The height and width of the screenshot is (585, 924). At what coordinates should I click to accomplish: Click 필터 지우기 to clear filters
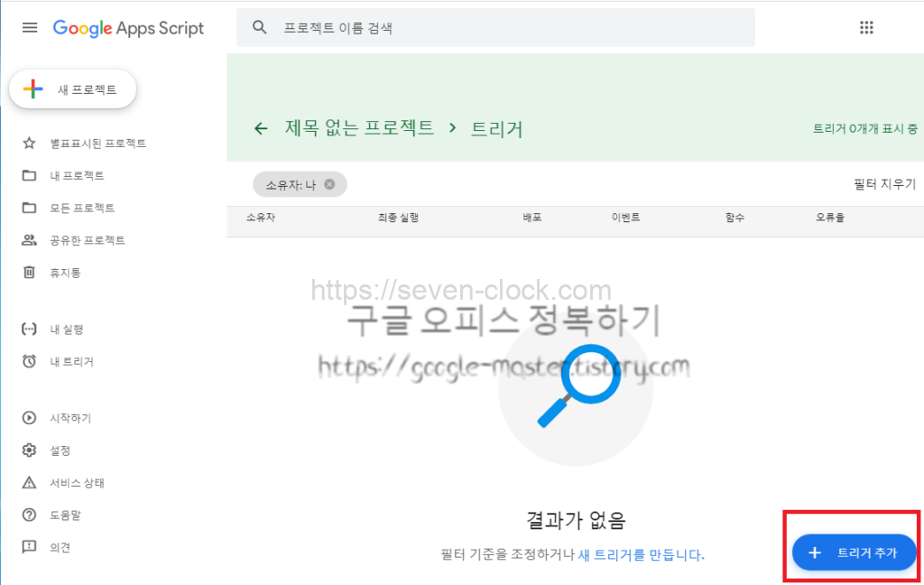pyautogui.click(x=884, y=184)
